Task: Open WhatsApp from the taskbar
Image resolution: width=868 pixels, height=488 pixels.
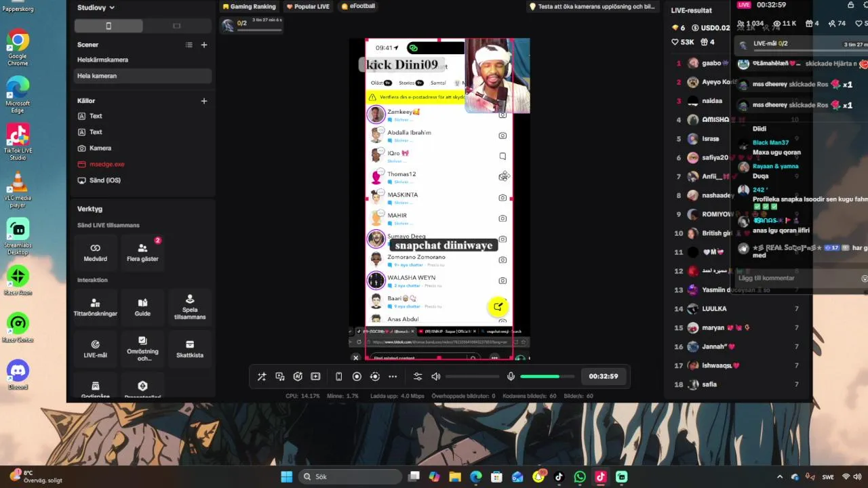Action: coord(580,477)
